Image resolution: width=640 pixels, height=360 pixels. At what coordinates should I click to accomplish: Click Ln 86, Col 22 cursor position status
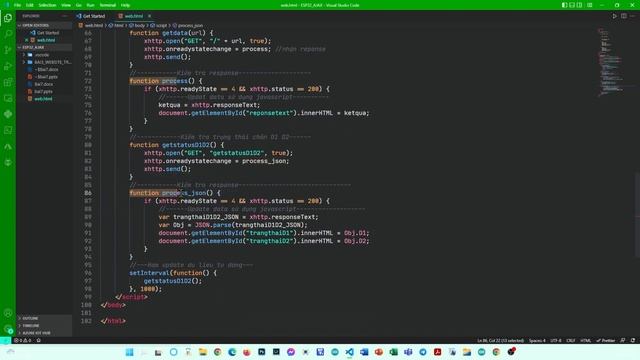click(x=500, y=340)
